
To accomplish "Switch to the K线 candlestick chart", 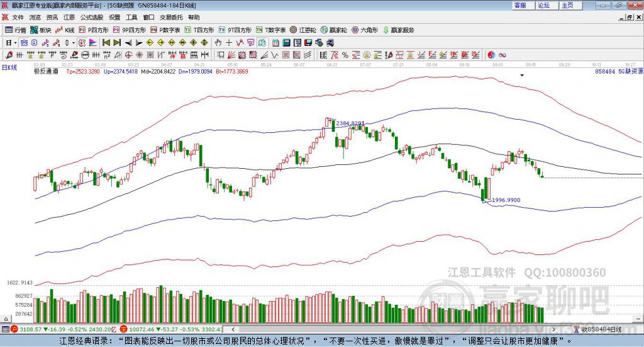I will point(65,30).
